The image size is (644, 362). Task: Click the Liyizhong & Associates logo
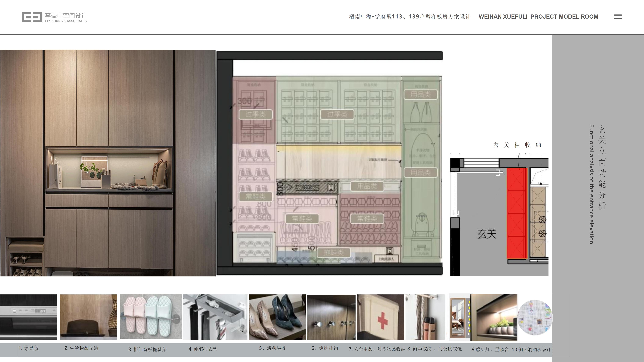pos(54,18)
